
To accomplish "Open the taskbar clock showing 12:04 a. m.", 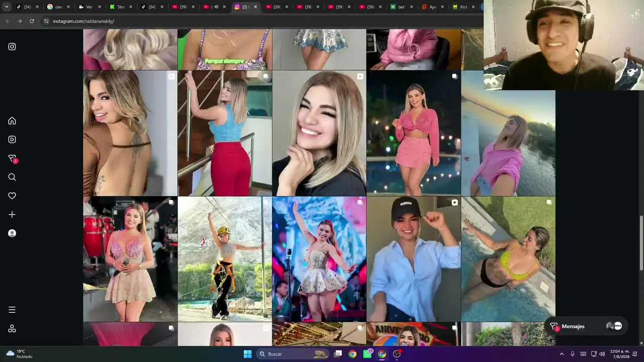I will (x=619, y=354).
